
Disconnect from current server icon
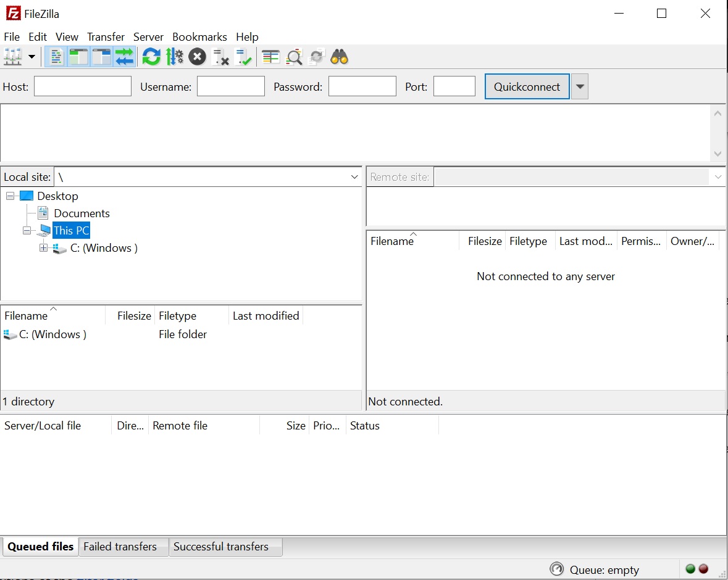(x=220, y=57)
